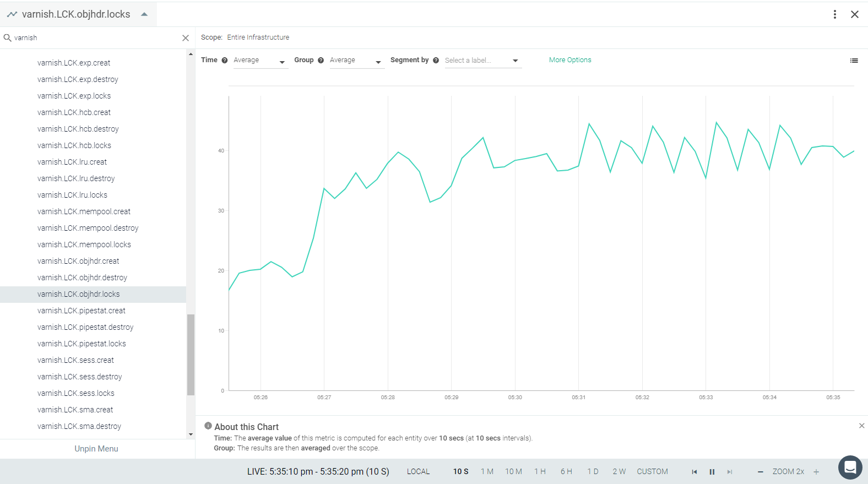This screenshot has height=484, width=868.
Task: Select the 6 H time range
Action: (x=566, y=472)
